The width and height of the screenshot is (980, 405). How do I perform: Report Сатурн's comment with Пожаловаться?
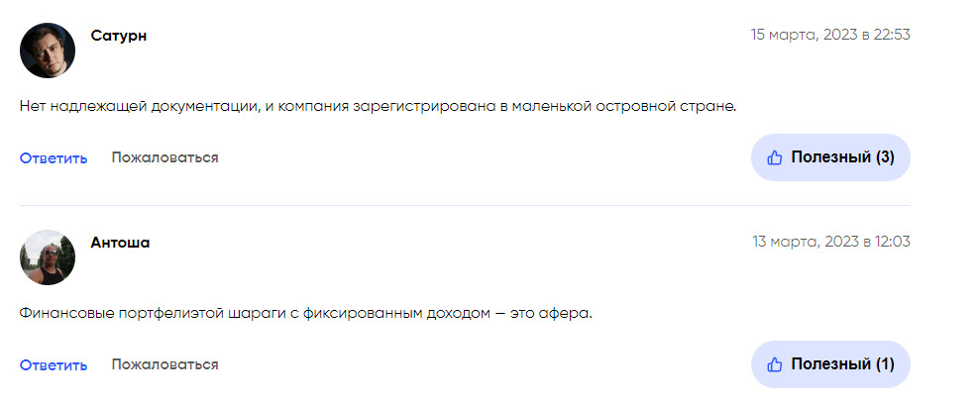(165, 157)
